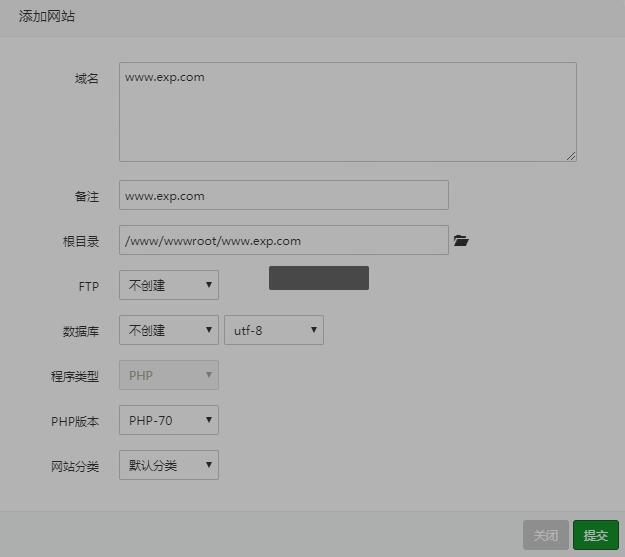Click the 根目录 root directory path field
This screenshot has width=625, height=557.
(x=284, y=240)
